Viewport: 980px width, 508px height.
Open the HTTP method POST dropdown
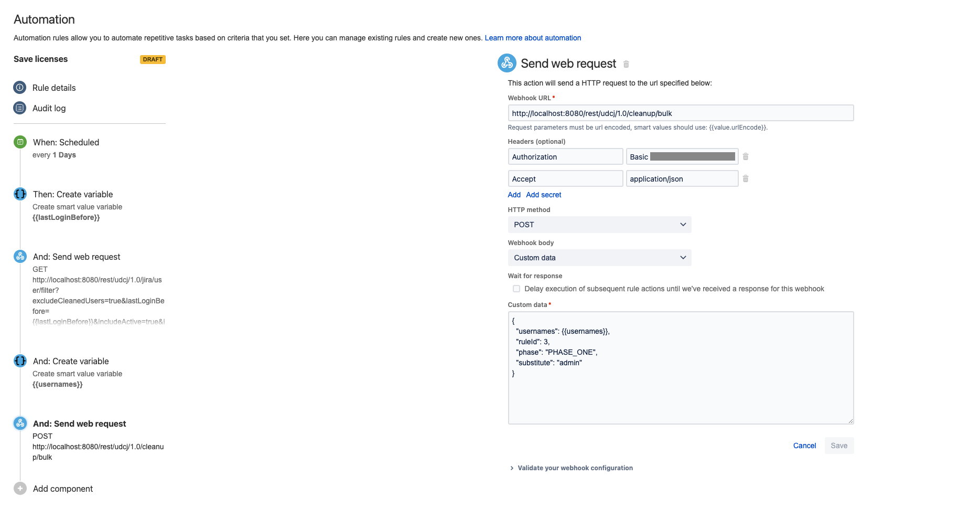tap(599, 225)
